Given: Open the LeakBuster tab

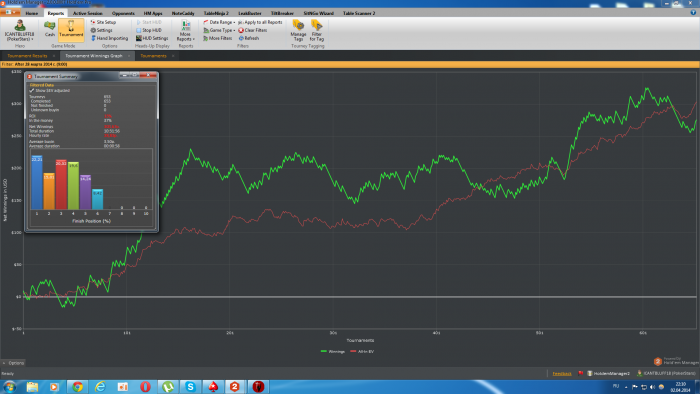Looking at the screenshot, I should click(x=250, y=13).
